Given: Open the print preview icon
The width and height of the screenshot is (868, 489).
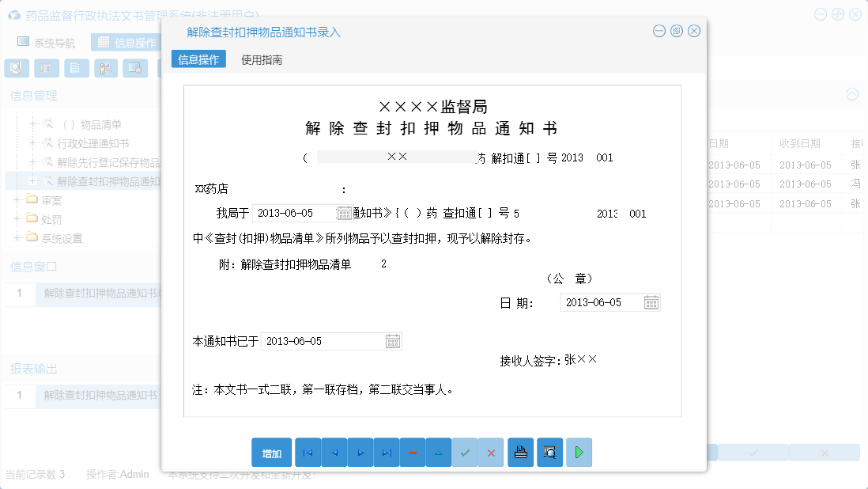Looking at the screenshot, I should pyautogui.click(x=548, y=452).
